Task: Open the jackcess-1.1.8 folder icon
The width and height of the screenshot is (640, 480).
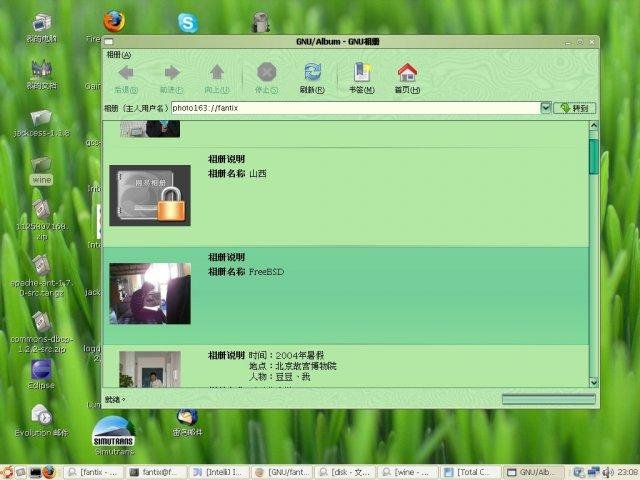Action: tap(41, 118)
